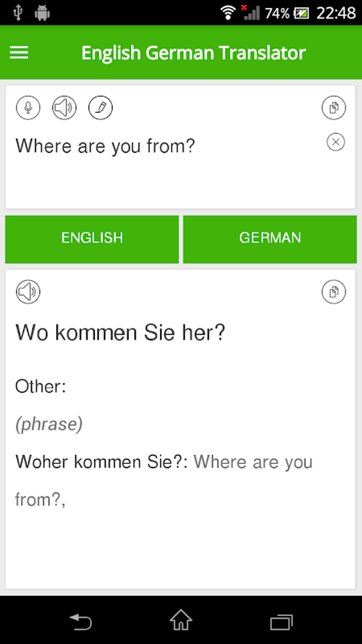Tap the Wi-Fi status bar icon
This screenshot has width=362, height=644.
[x=228, y=13]
